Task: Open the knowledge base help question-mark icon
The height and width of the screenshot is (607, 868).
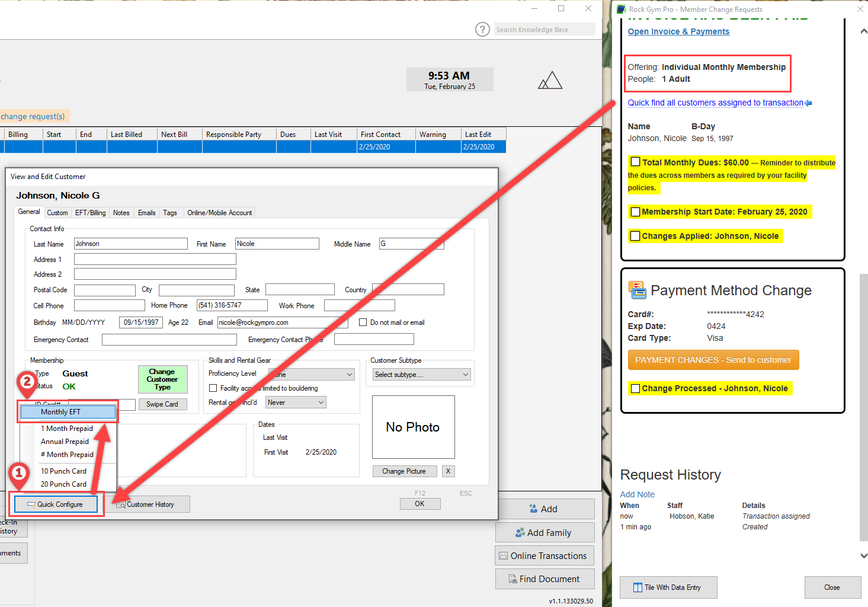Action: tap(482, 30)
